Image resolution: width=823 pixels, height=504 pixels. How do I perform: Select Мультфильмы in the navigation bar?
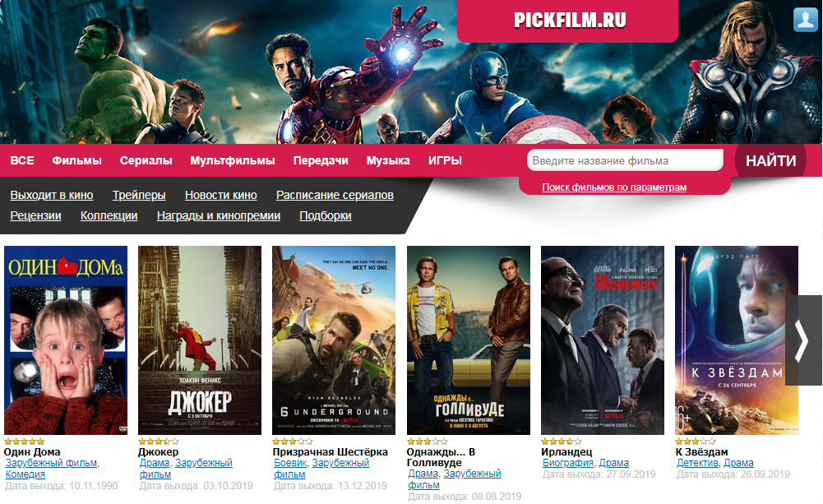click(233, 160)
